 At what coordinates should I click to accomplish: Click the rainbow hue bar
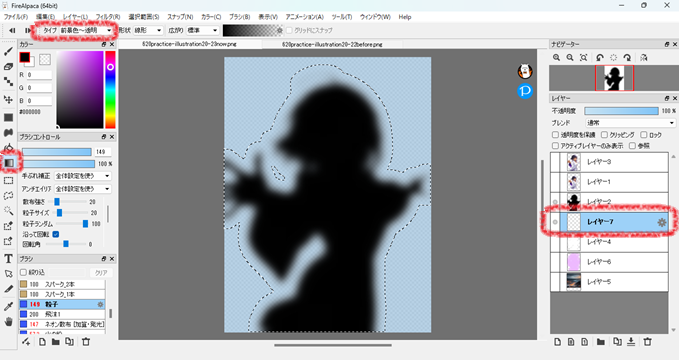[110, 89]
